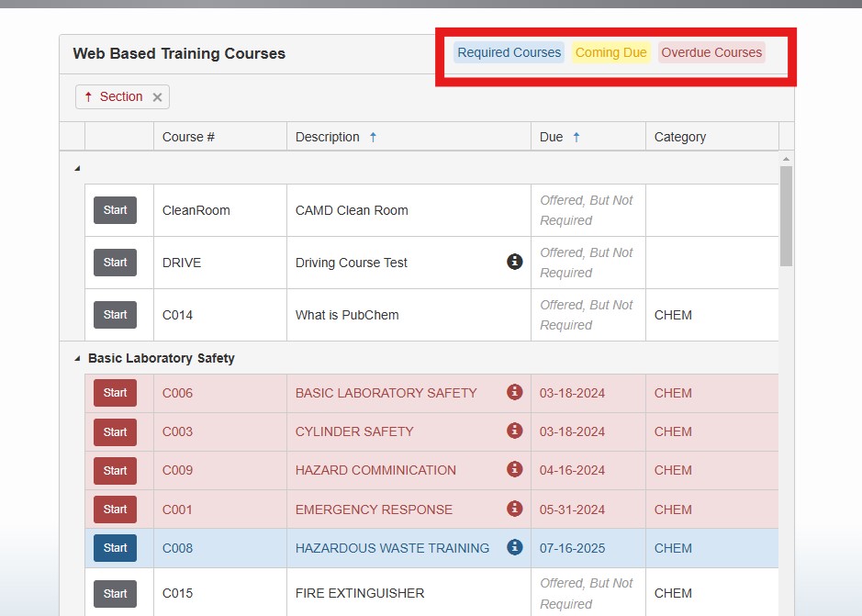
Task: Click info icon for EMERGENCY RESPONSE
Action: tap(514, 509)
